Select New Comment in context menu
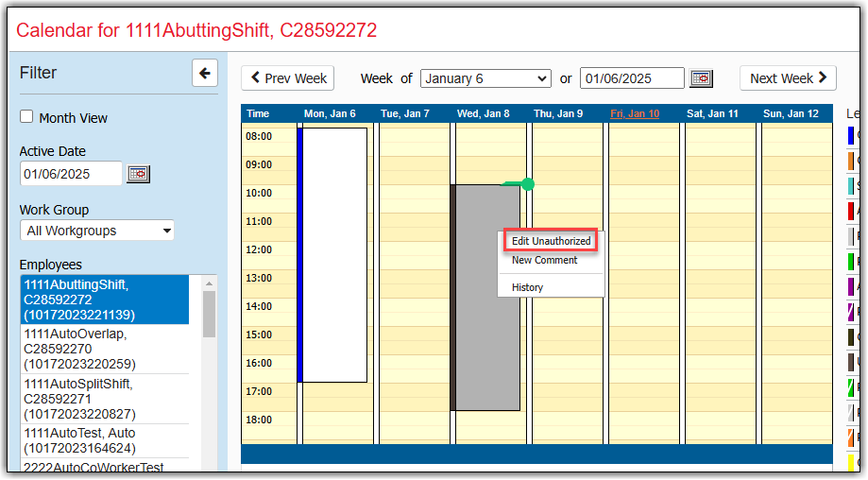Image resolution: width=868 pixels, height=480 pixels. 544,261
